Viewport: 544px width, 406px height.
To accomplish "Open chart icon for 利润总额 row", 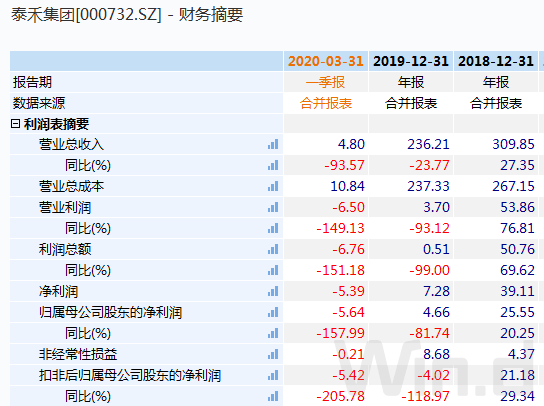I will (273, 249).
